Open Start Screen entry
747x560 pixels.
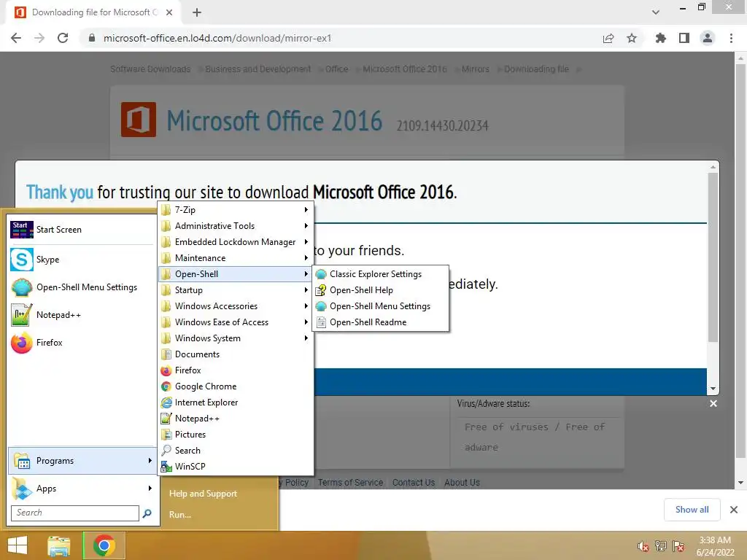point(81,230)
